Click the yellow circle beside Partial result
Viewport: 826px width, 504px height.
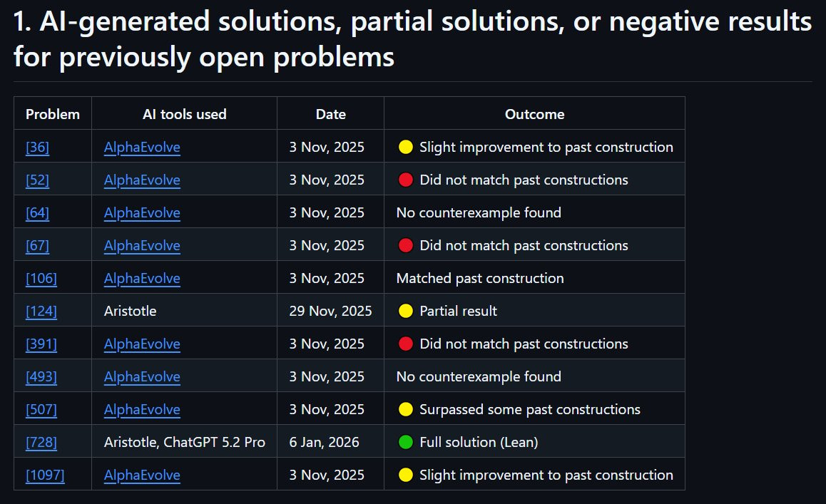(406, 311)
